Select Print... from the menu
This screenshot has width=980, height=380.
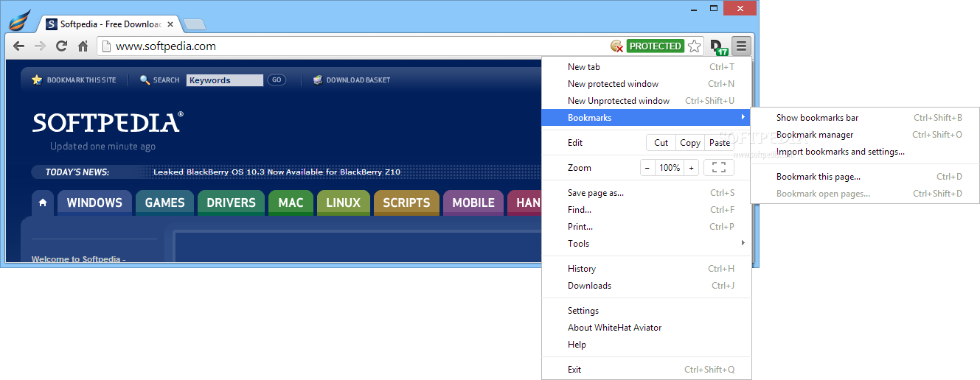pyautogui.click(x=647, y=227)
